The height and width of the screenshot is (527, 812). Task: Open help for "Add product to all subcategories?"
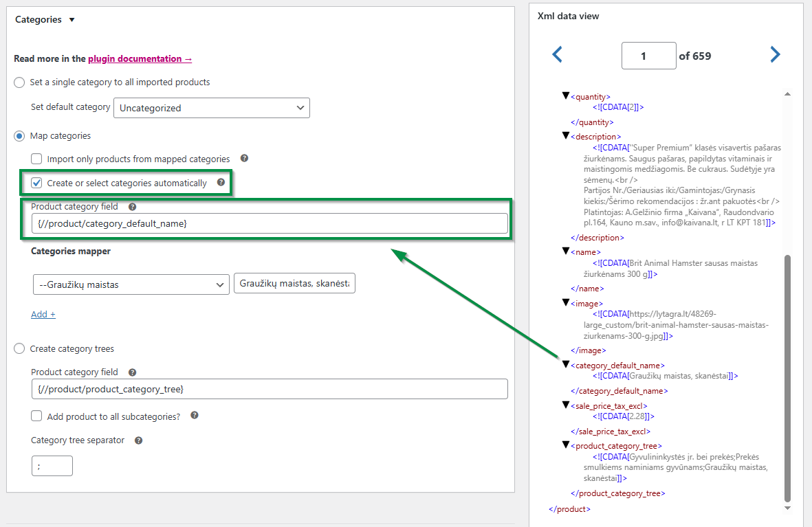click(x=195, y=416)
